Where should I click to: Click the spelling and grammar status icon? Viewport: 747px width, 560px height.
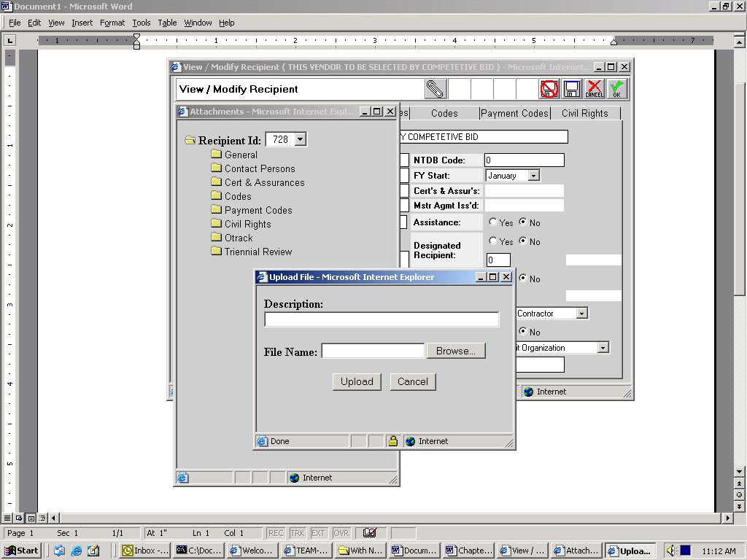tap(370, 533)
